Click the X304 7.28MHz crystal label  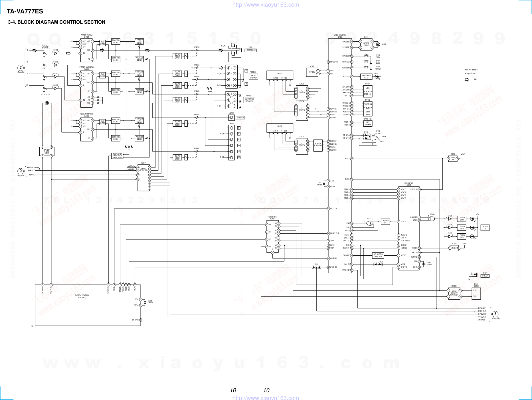tap(428, 263)
